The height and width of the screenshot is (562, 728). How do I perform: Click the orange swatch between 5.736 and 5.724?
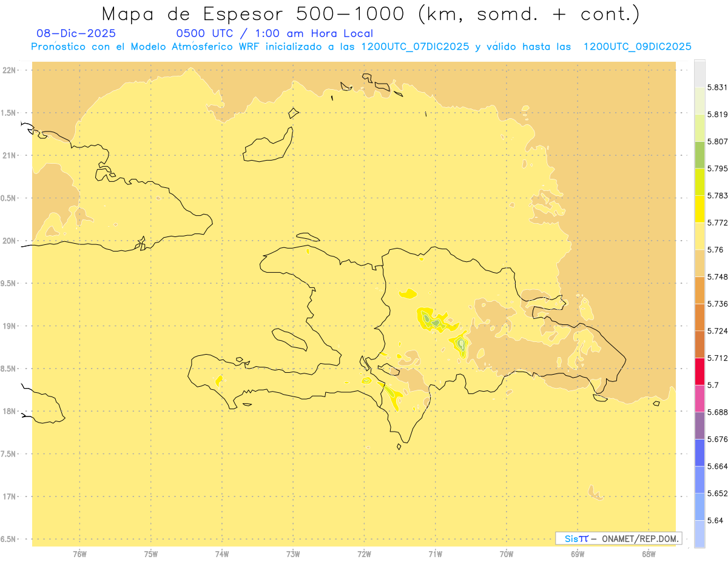click(699, 317)
